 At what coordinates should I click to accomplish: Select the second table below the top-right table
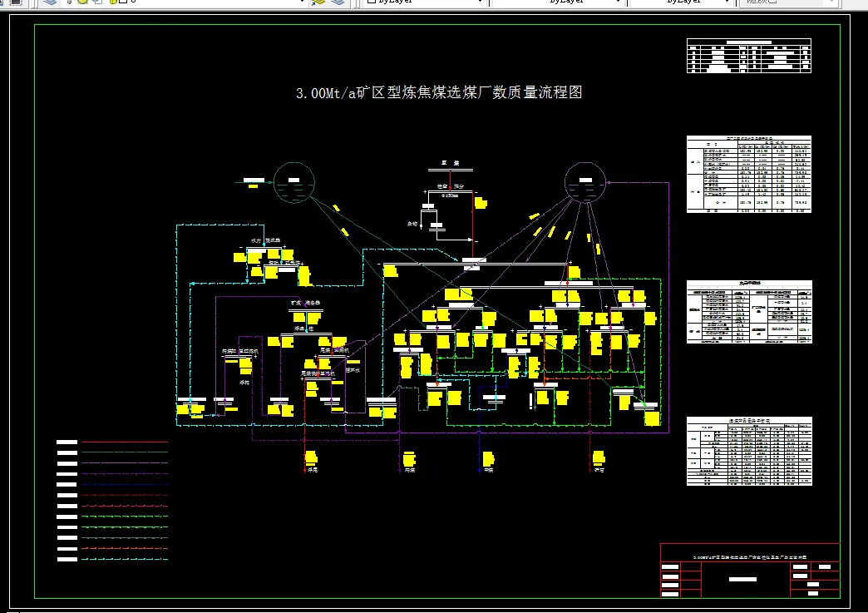pyautogui.click(x=749, y=174)
